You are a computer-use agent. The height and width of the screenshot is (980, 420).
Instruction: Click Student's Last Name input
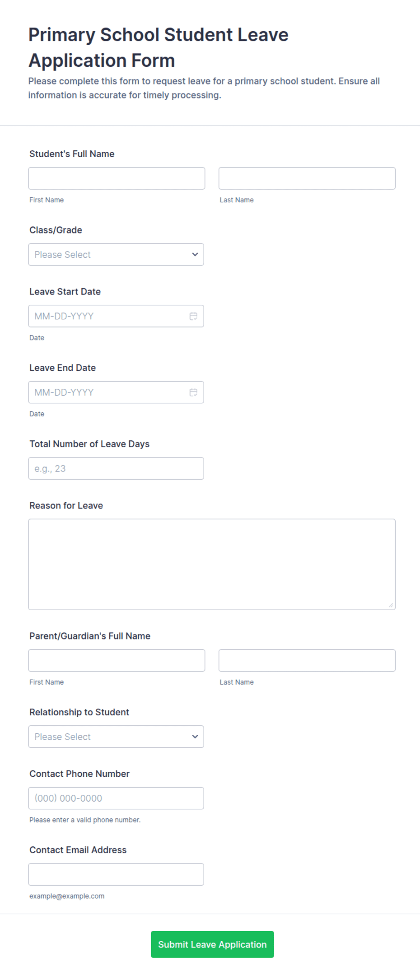(x=307, y=178)
